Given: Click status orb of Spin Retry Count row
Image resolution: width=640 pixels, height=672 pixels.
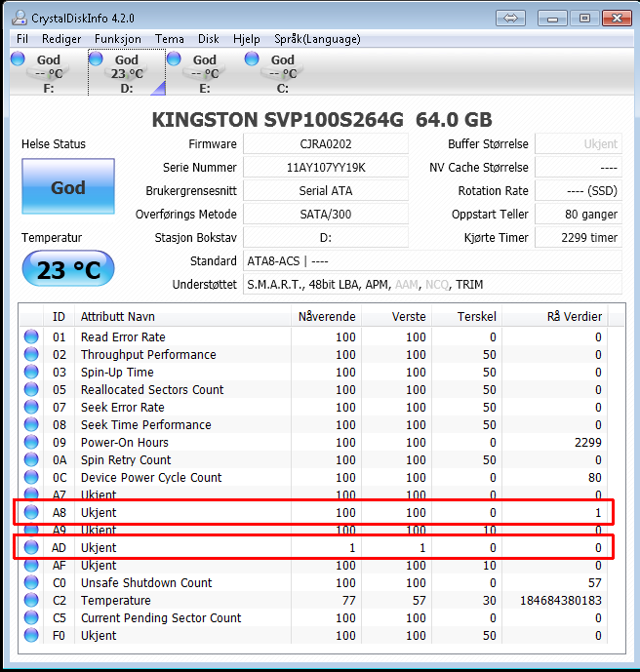Looking at the screenshot, I should pos(31,459).
